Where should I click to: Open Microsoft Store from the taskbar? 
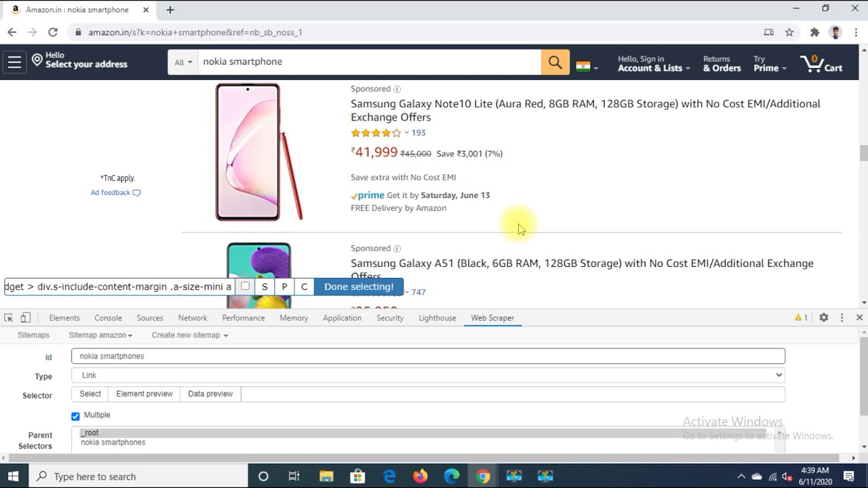point(357,476)
